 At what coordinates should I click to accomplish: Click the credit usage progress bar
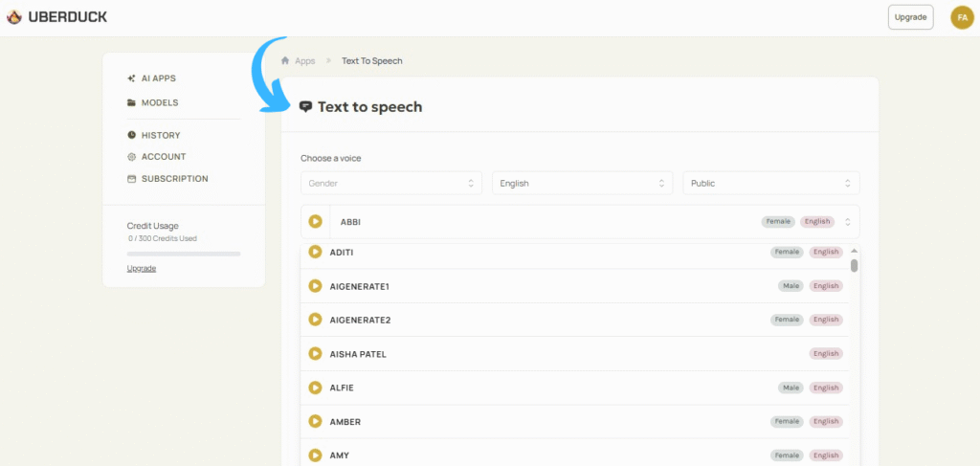[184, 254]
